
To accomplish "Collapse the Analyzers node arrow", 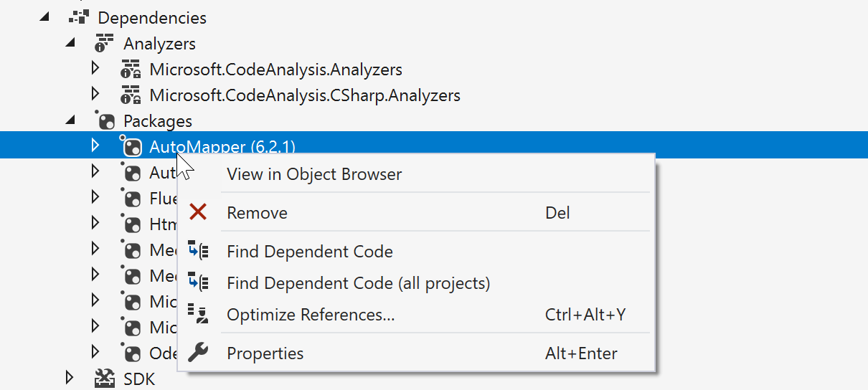I will coord(70,43).
